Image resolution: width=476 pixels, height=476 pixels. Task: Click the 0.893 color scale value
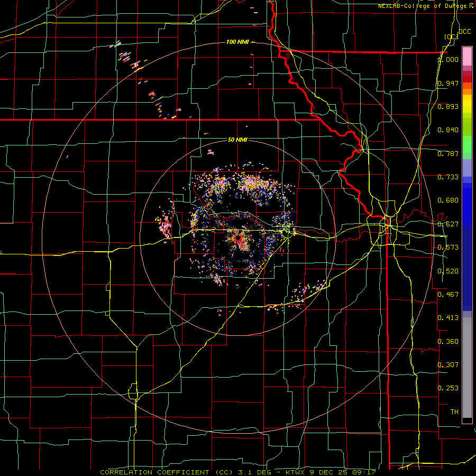coord(448,106)
